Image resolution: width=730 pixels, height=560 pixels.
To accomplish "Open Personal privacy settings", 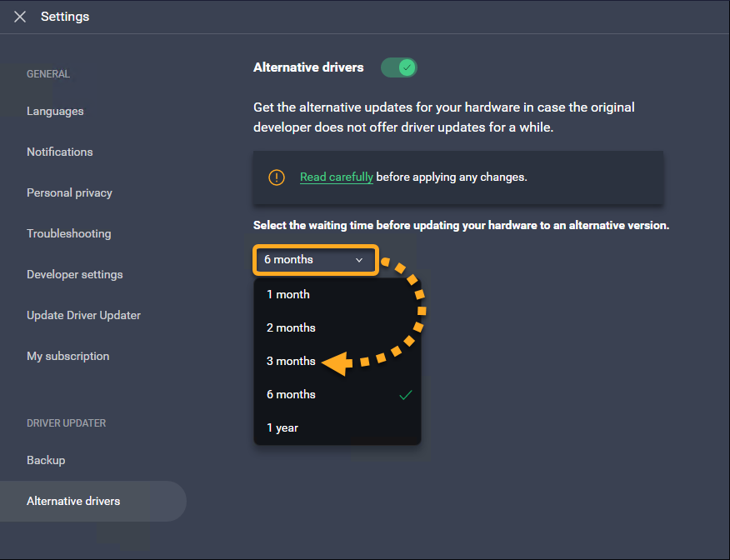I will (69, 192).
